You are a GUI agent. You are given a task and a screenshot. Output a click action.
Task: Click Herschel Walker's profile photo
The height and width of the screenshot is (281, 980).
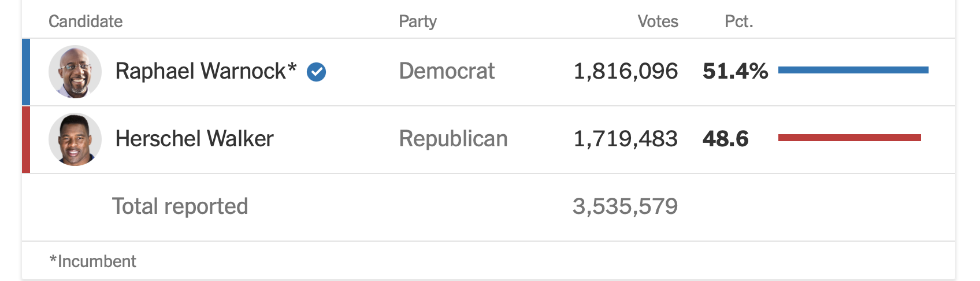pyautogui.click(x=75, y=139)
